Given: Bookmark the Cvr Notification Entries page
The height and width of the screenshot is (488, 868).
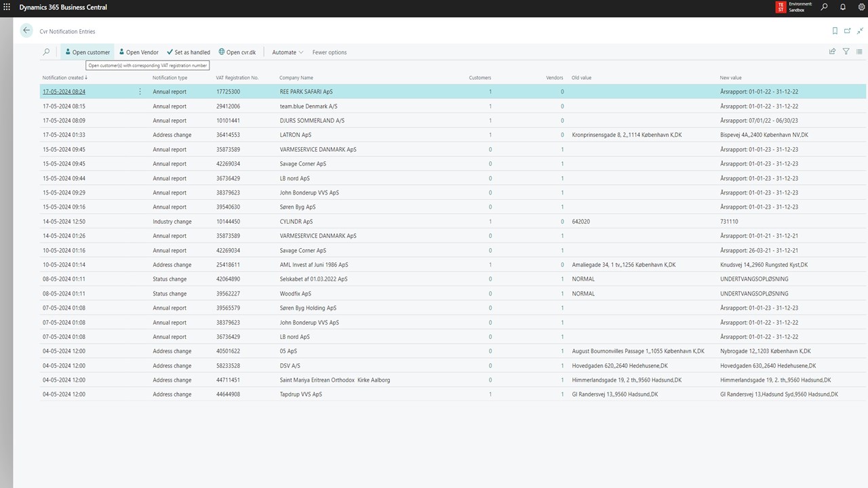Looking at the screenshot, I should (835, 31).
